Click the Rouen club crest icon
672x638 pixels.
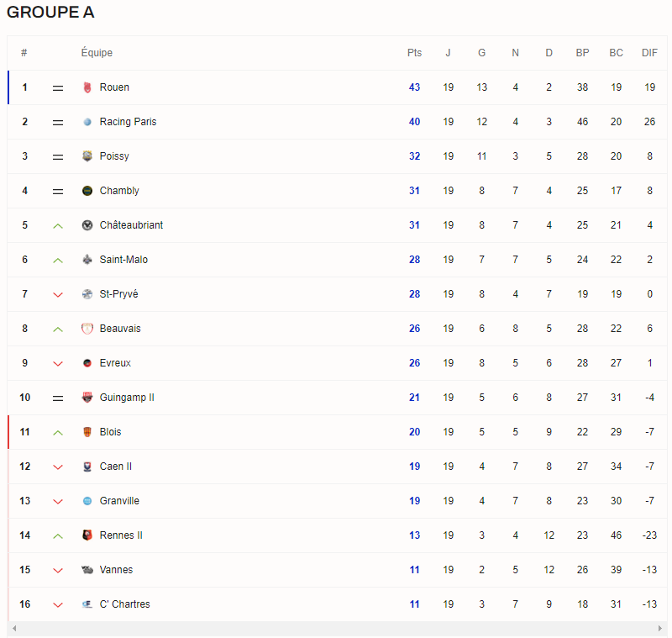tap(87, 87)
